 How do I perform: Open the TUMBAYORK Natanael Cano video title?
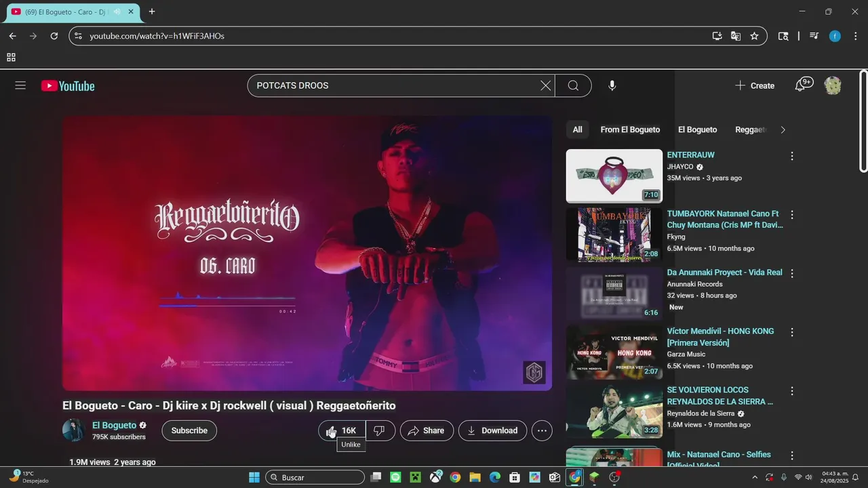point(725,219)
